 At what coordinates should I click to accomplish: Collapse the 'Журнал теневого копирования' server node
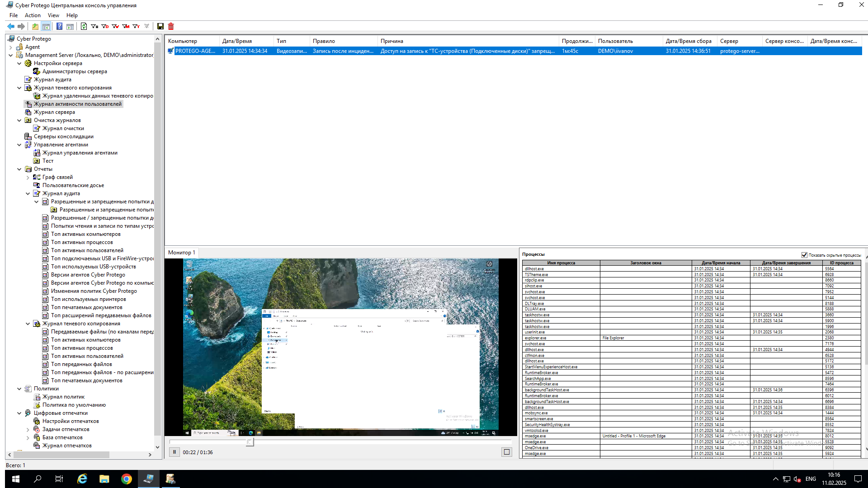19,88
